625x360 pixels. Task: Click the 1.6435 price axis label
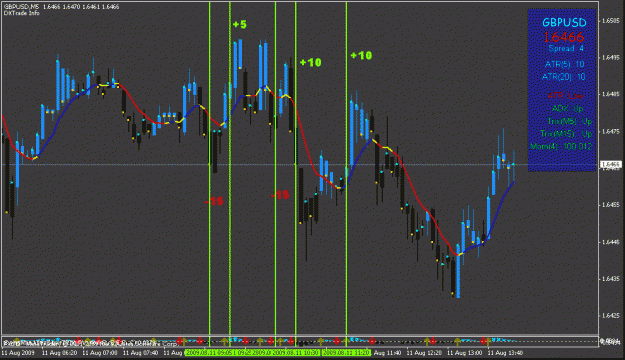coord(611,279)
